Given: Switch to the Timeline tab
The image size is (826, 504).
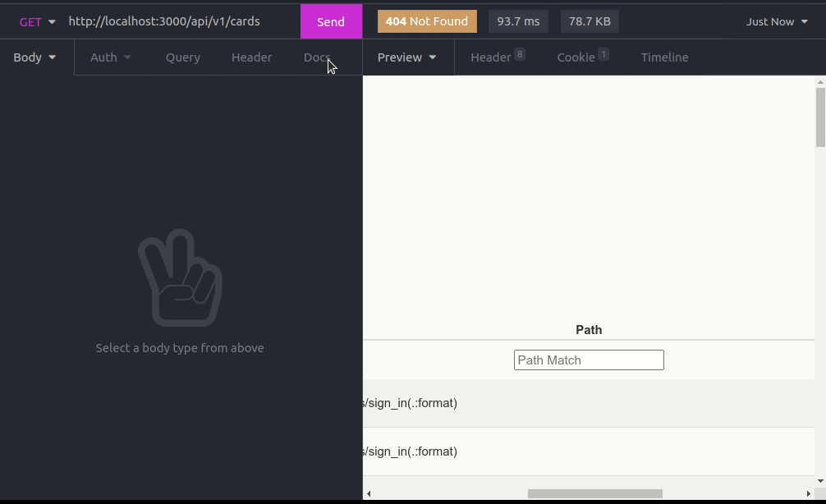Looking at the screenshot, I should pyautogui.click(x=664, y=57).
